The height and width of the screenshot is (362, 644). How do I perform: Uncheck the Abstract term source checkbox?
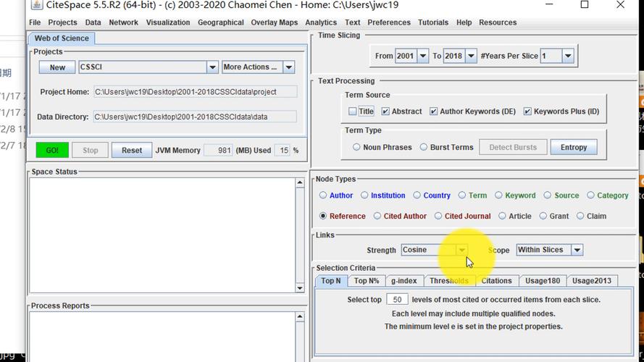pyautogui.click(x=386, y=111)
